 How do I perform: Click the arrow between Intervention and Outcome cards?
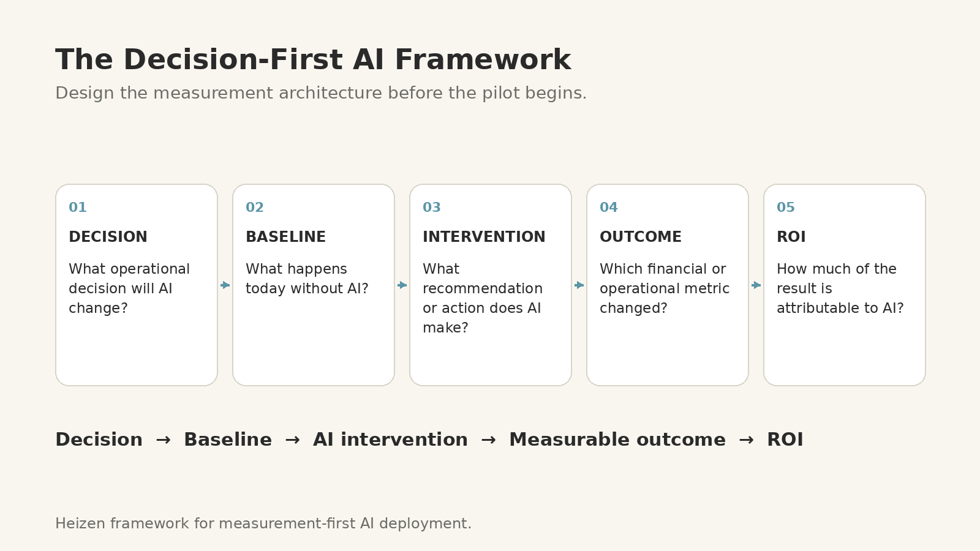coord(579,285)
